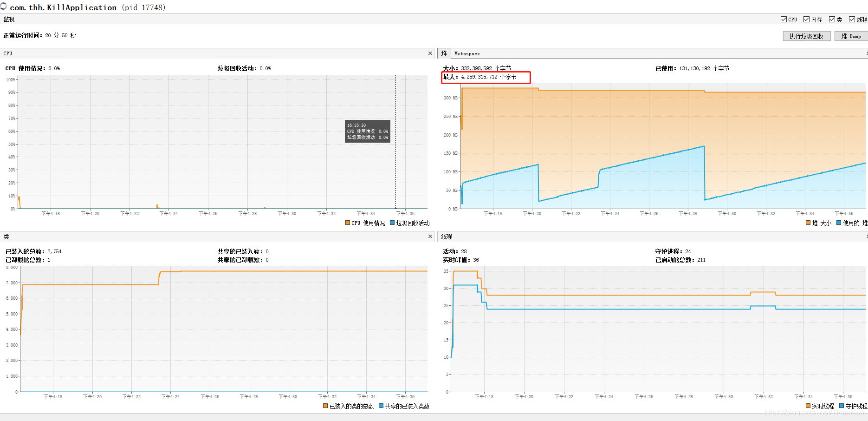Click the 执行垃圾回收 button
This screenshot has height=421, width=868.
click(x=806, y=36)
